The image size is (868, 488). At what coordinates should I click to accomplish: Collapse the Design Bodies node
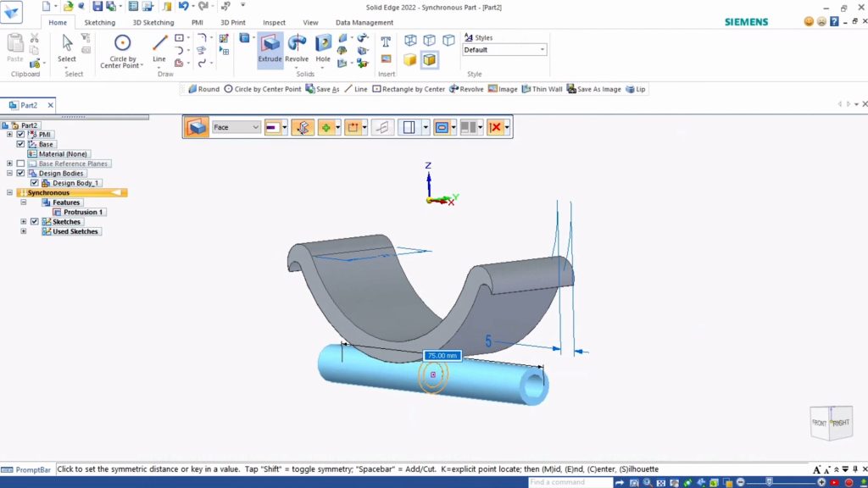9,173
